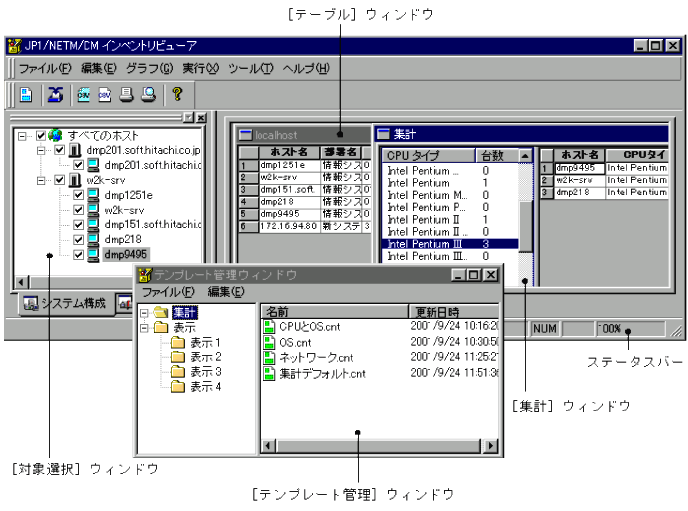Click the ネットワーク.cnt file icon
688x511 pixels.
click(x=269, y=357)
